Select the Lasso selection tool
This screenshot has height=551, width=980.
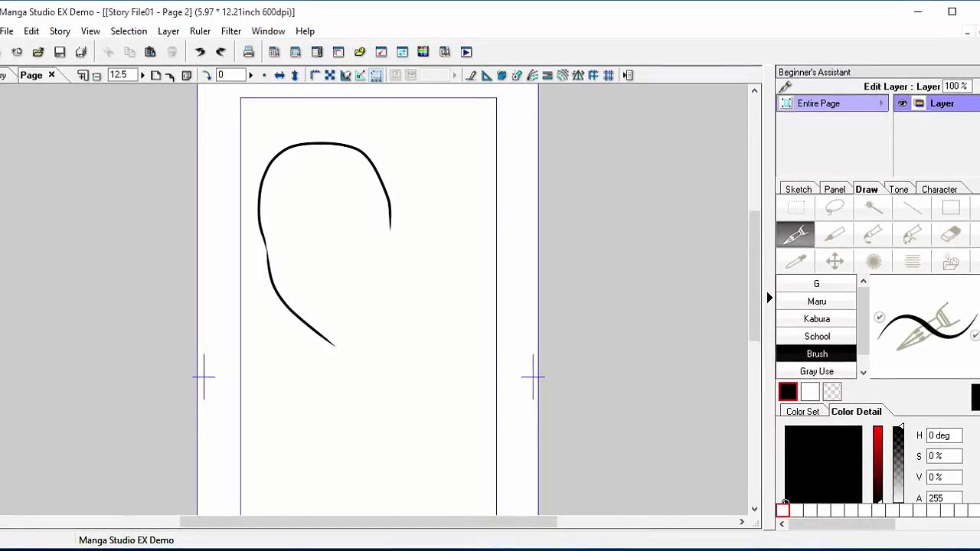[835, 207]
